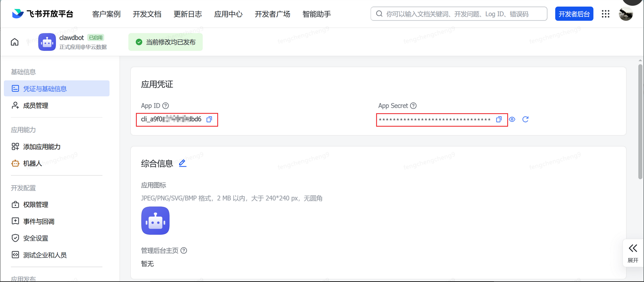Click the clawdbot app robot icon in header
The height and width of the screenshot is (282, 644).
point(47,42)
